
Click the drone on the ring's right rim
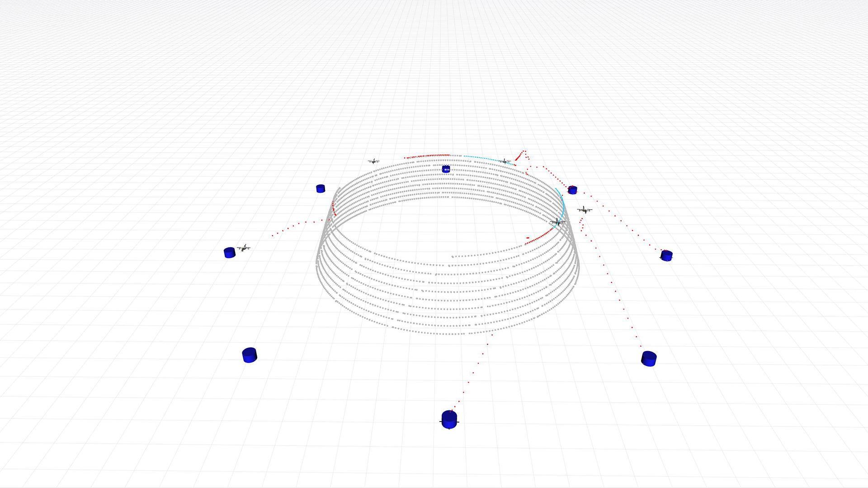tap(557, 222)
